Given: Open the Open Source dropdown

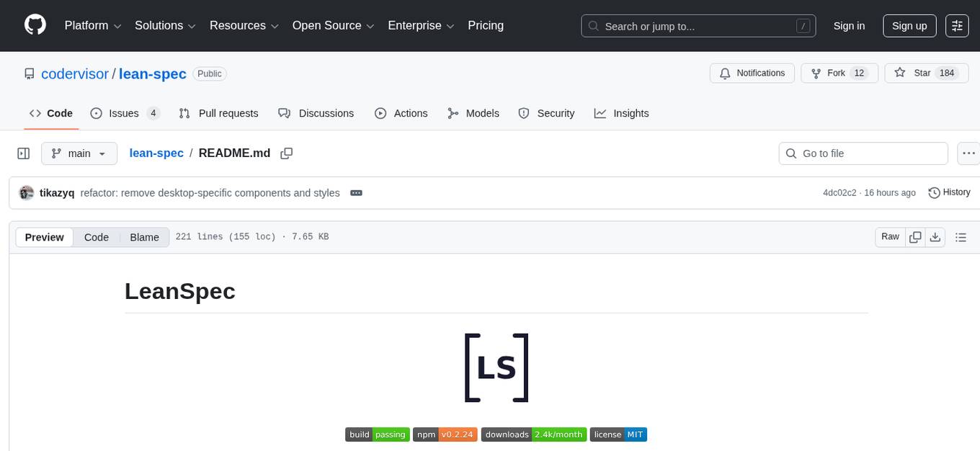Looking at the screenshot, I should point(333,25).
